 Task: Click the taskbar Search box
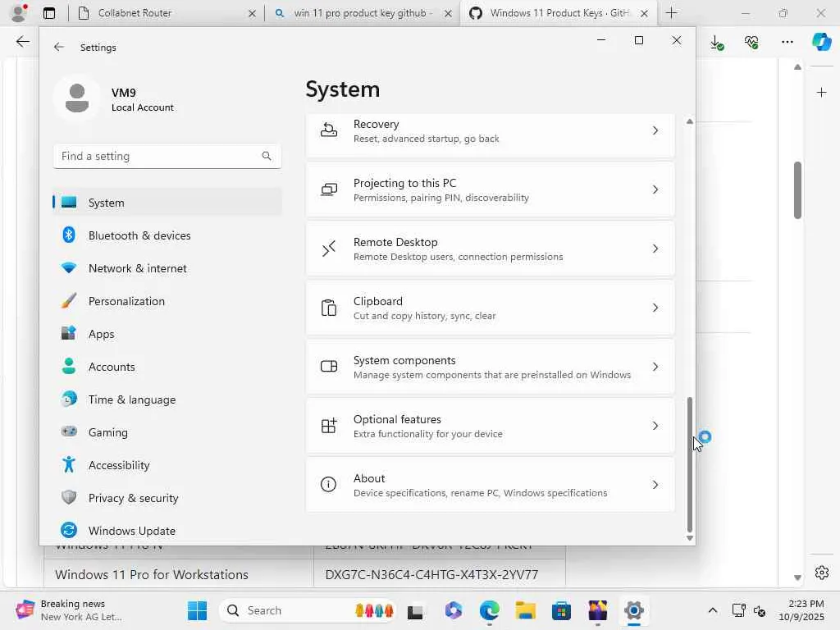pyautogui.click(x=308, y=610)
